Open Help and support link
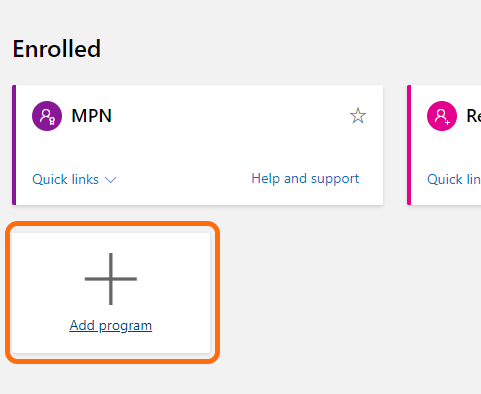The width and height of the screenshot is (481, 394). point(305,179)
